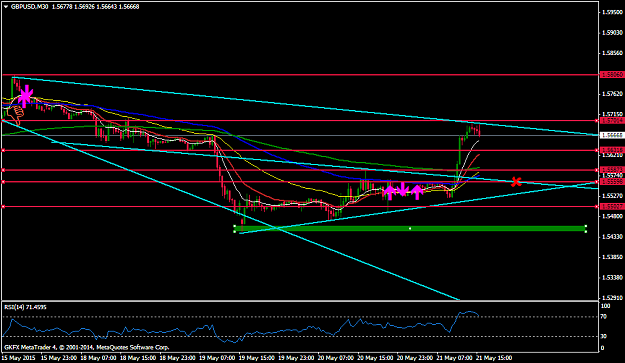Click the 21 May 07:00 time label
This screenshot has height=363, width=625.
click(x=454, y=358)
